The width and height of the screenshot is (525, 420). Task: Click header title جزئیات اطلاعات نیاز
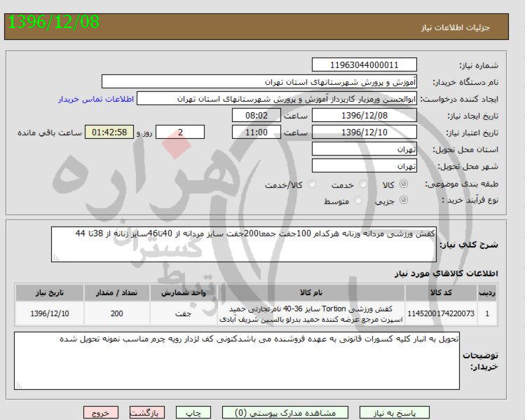coord(456,27)
